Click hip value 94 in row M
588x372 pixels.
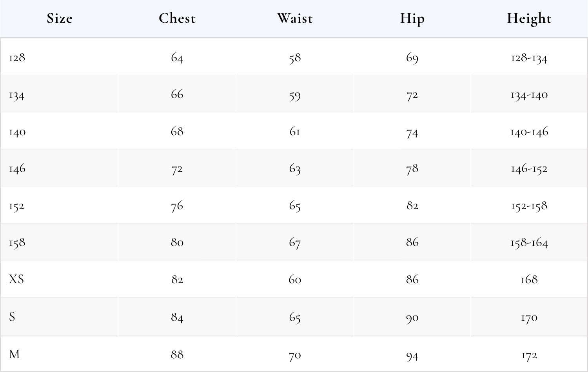click(412, 356)
